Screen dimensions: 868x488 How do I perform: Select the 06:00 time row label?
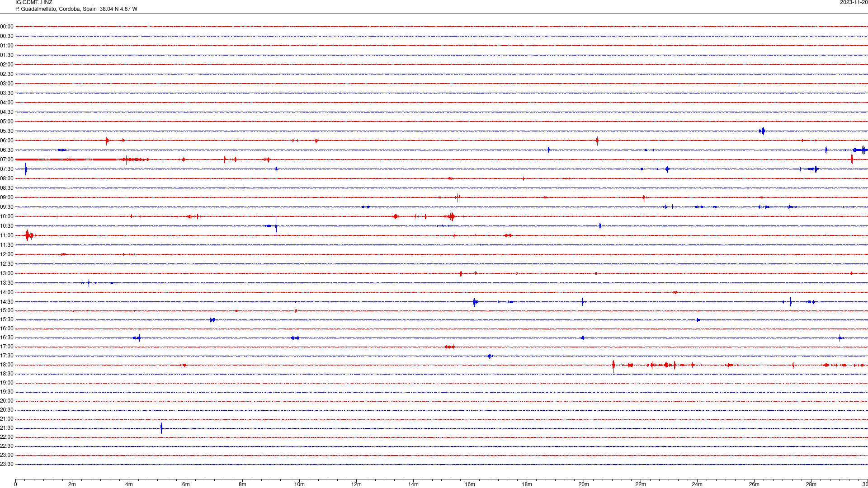point(7,141)
